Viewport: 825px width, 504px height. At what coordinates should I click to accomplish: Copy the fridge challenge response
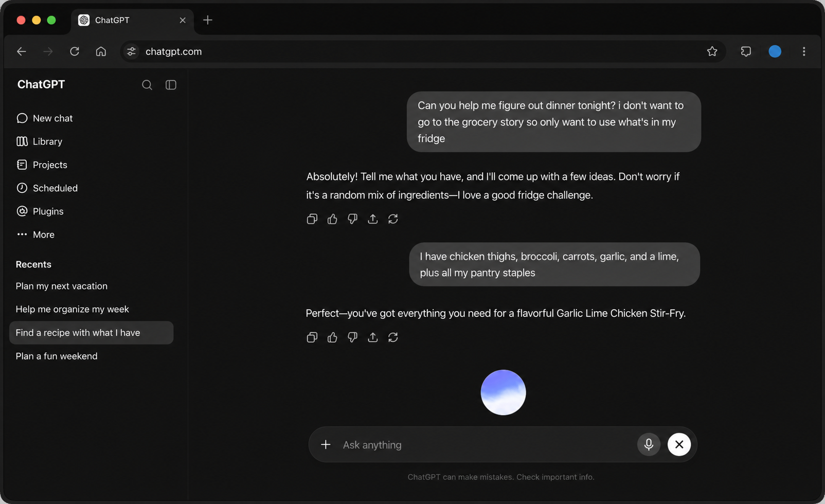click(x=312, y=219)
